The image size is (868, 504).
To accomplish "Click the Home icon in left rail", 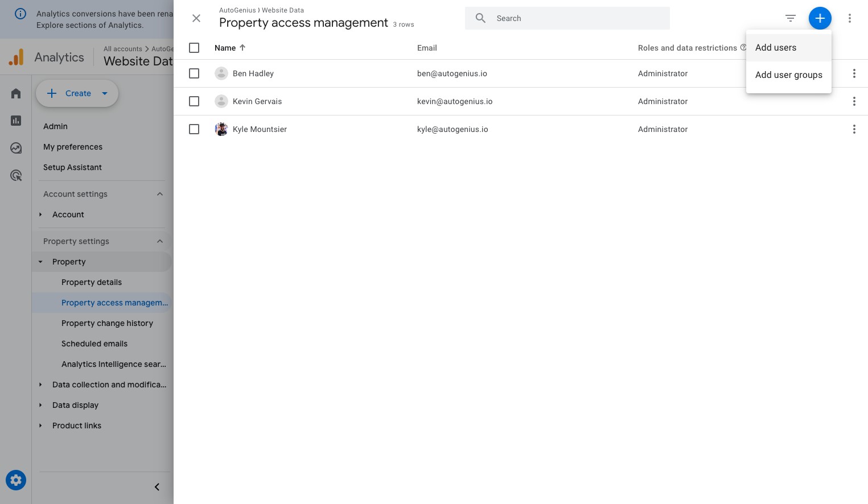I will (16, 93).
